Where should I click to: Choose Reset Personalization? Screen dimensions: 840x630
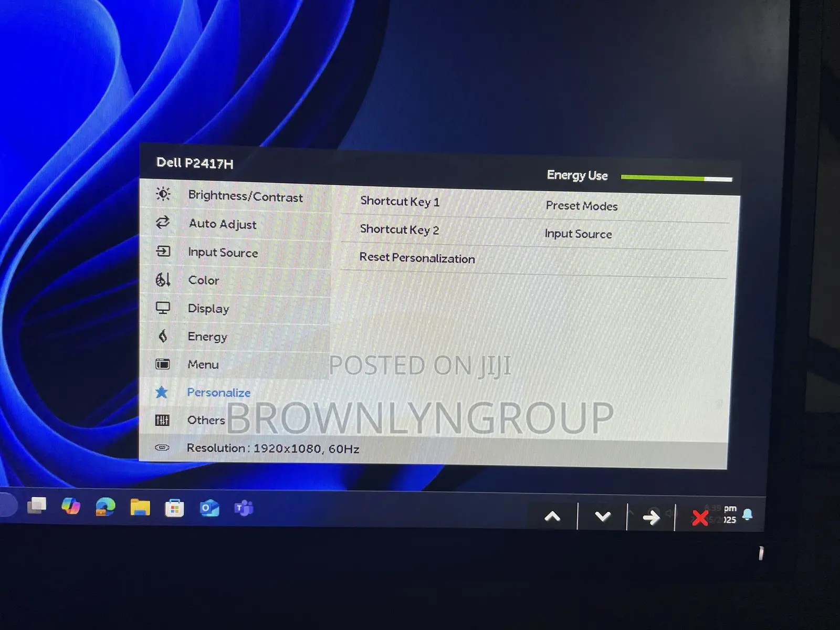[x=417, y=258]
